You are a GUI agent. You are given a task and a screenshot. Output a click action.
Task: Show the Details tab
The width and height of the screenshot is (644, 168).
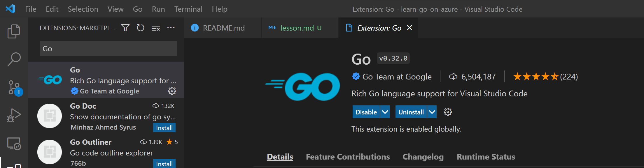pyautogui.click(x=280, y=157)
